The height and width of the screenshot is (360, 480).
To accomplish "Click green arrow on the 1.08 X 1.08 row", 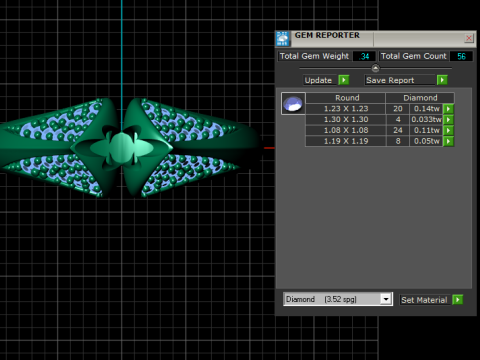I will (449, 130).
